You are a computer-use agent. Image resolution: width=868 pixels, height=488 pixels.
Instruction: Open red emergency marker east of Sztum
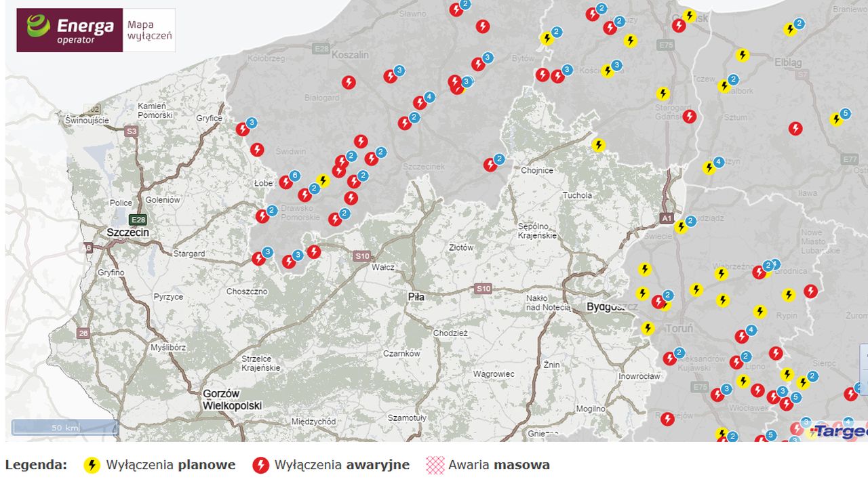(x=795, y=128)
